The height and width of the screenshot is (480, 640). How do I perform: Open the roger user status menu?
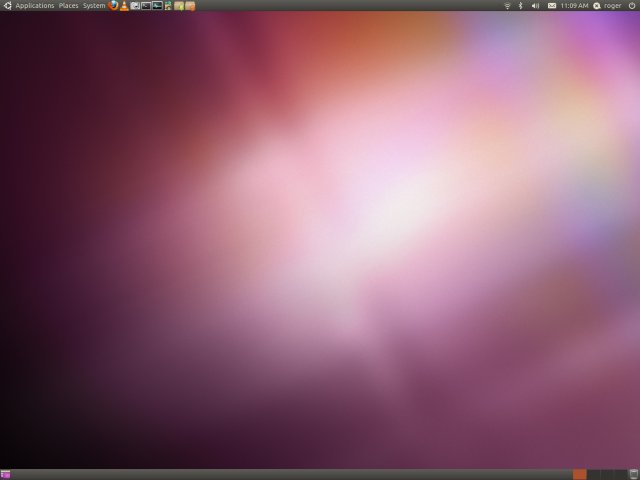click(x=607, y=6)
